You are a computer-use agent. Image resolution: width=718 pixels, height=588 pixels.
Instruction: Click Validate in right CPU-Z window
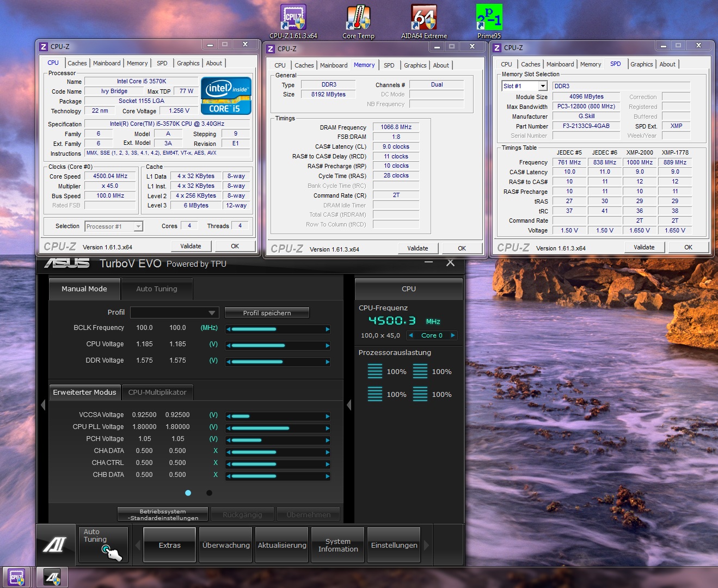click(644, 247)
